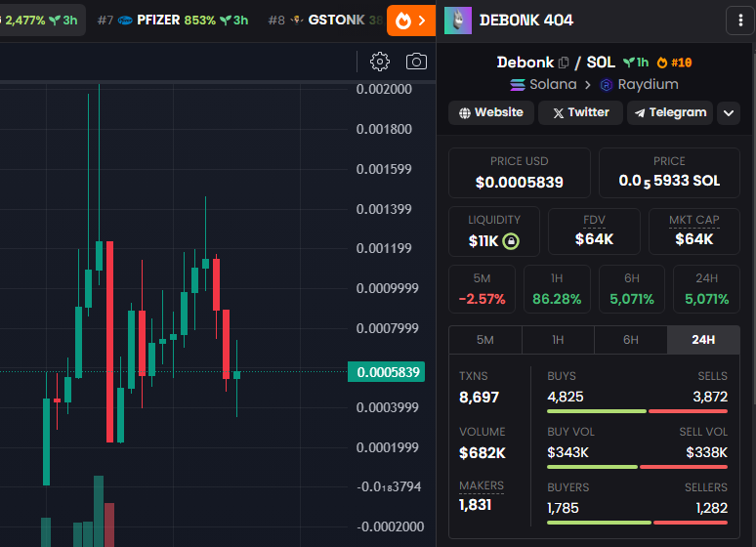Click the GSTONK token logo icon
Viewport: 756px width, 547px height.
click(297, 21)
